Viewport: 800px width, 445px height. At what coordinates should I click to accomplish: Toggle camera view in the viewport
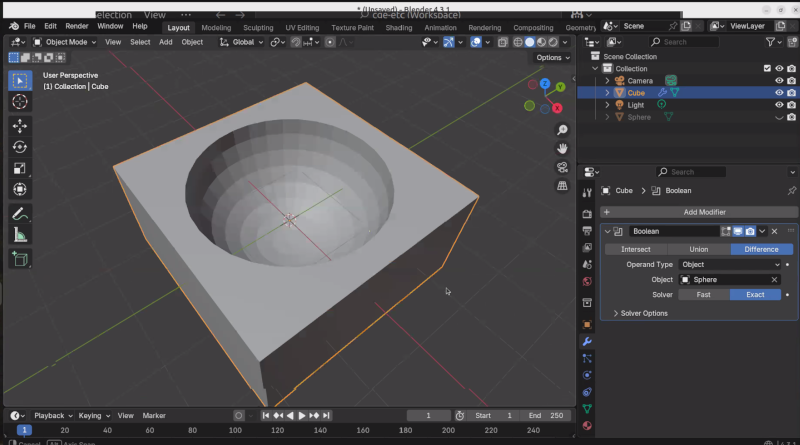pyautogui.click(x=562, y=167)
